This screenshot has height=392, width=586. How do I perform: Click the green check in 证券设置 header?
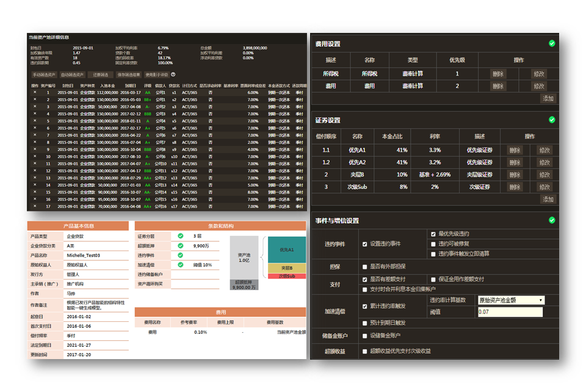point(552,120)
